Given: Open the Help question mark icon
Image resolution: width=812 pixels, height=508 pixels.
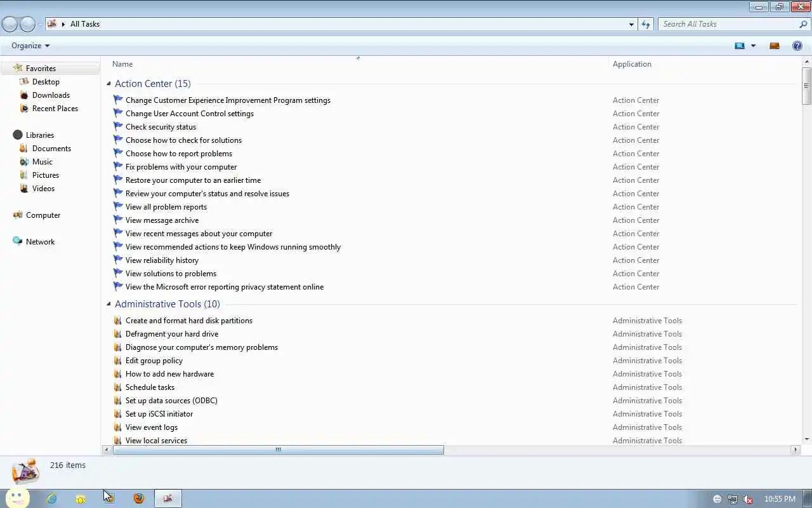Looking at the screenshot, I should click(797, 46).
